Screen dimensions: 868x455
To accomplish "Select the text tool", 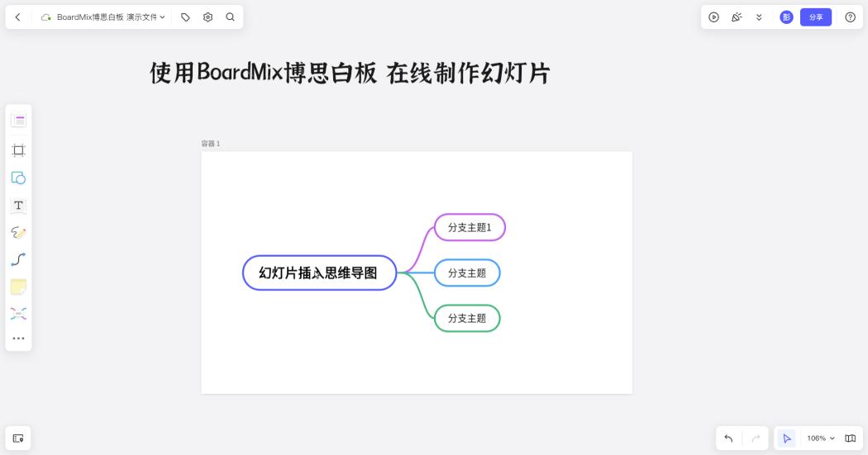I will tap(18, 206).
